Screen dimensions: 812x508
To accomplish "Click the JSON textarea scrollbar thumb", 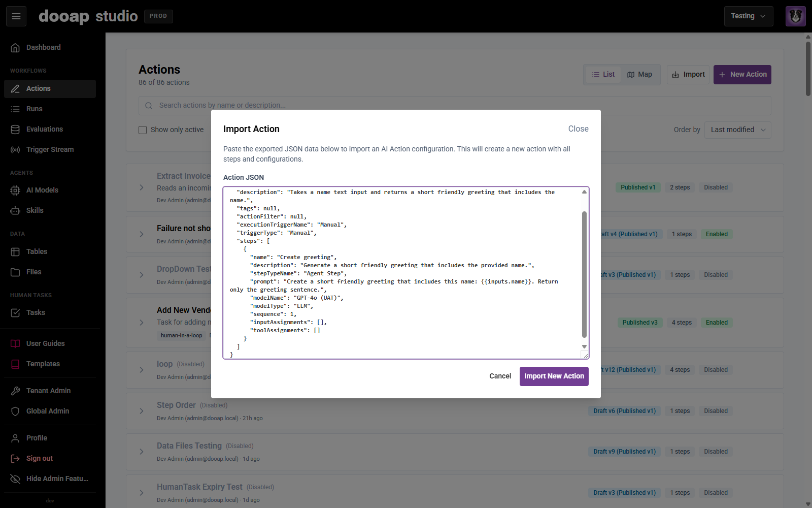I will (584, 274).
